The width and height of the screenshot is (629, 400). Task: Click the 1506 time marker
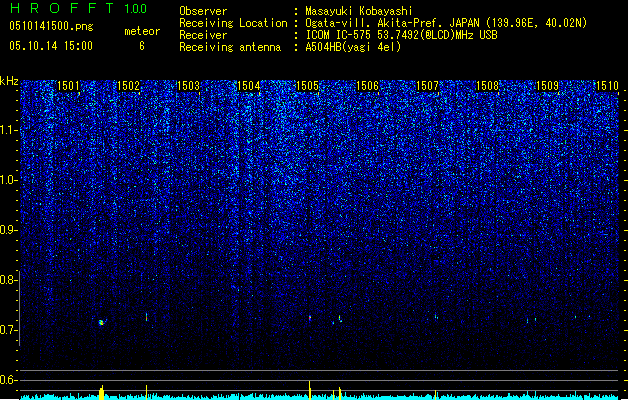coord(367,86)
